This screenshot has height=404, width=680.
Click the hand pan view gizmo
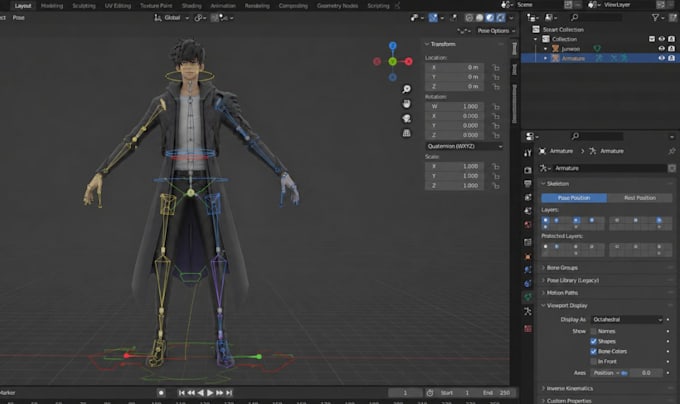(x=406, y=104)
